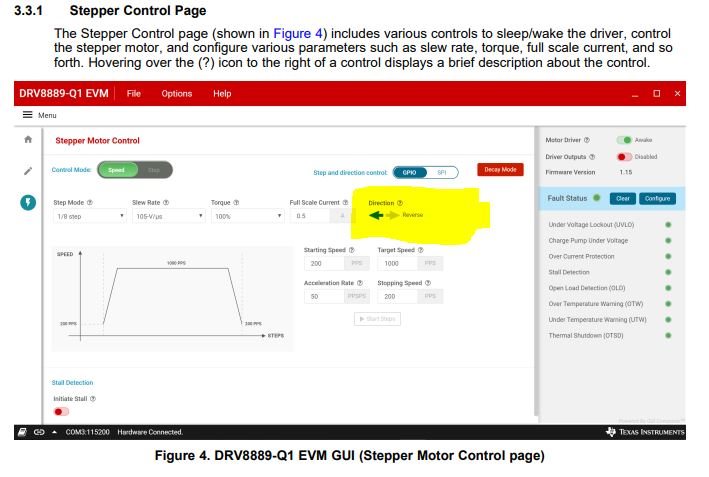Screen dimensions: 709x477
Task: Click help icon next to Full Scale Current
Action: click(x=345, y=203)
